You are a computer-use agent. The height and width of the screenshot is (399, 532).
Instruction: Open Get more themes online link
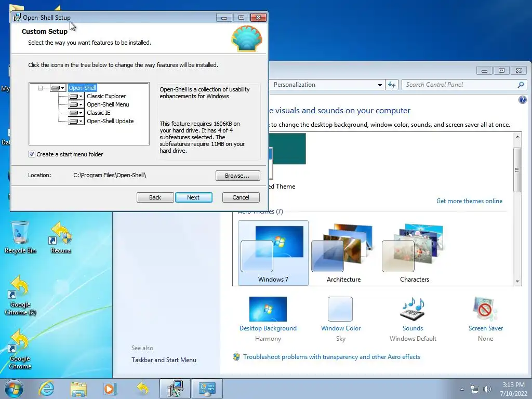click(x=469, y=201)
